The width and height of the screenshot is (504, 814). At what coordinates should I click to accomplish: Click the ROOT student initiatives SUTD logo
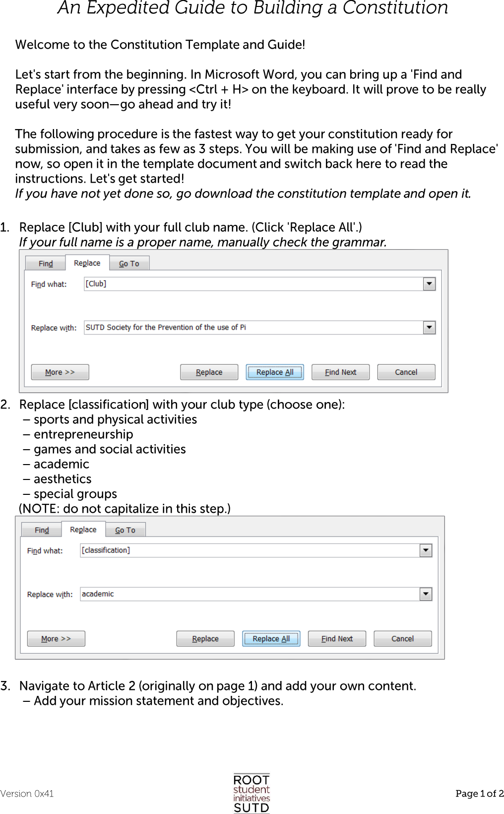252,793
